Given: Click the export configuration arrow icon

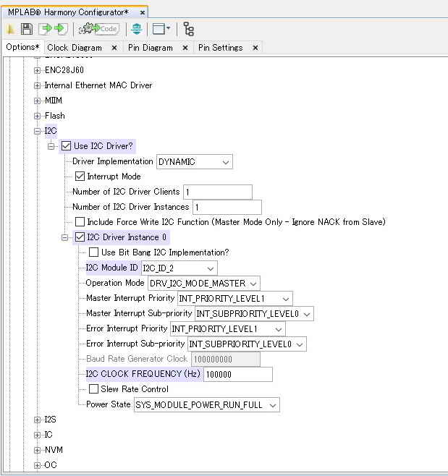Looking at the screenshot, I should point(45,29).
